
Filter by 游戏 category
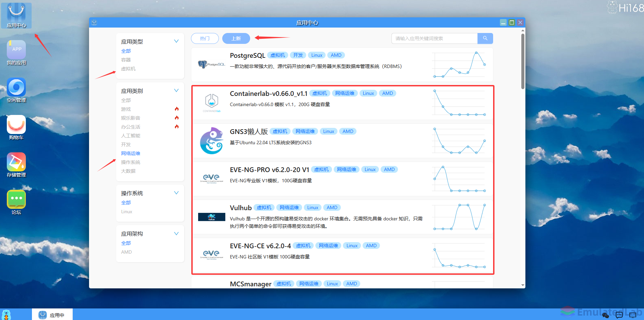126,109
